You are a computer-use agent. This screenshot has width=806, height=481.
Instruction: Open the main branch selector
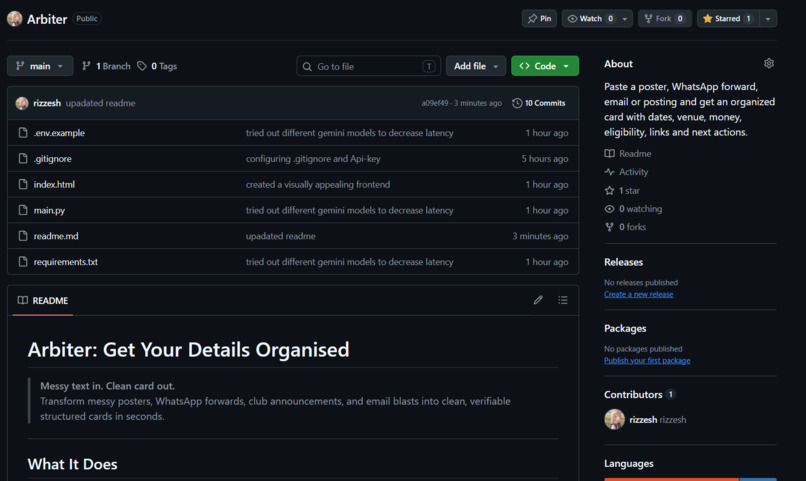(40, 66)
